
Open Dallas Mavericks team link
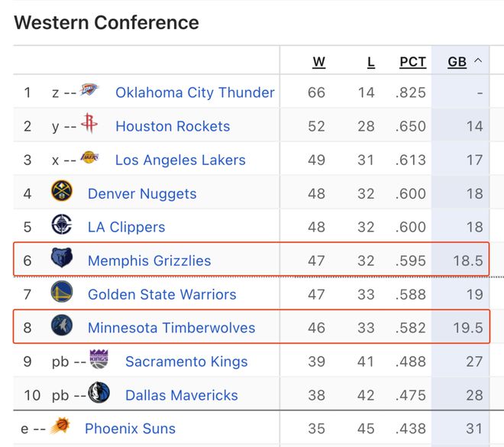tap(181, 396)
